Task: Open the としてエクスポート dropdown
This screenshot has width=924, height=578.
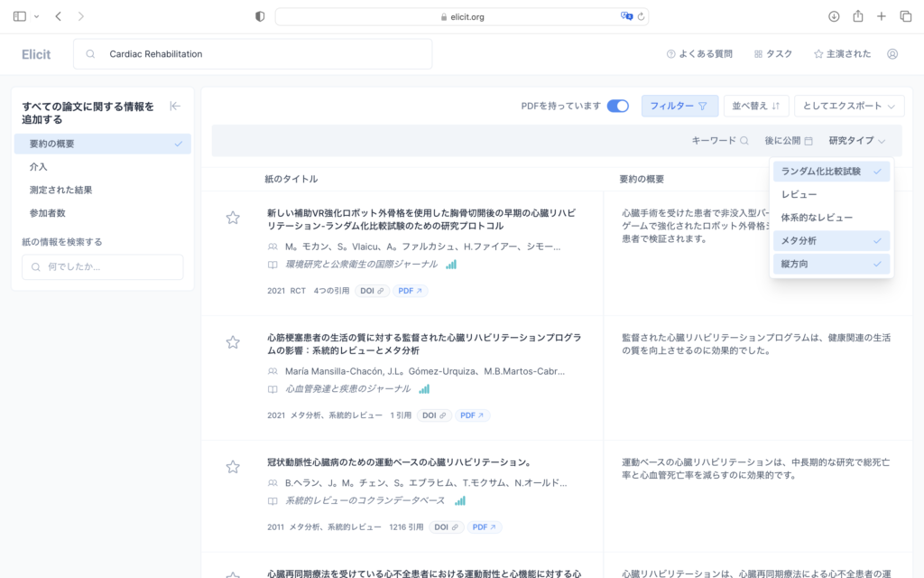Action: [x=849, y=106]
